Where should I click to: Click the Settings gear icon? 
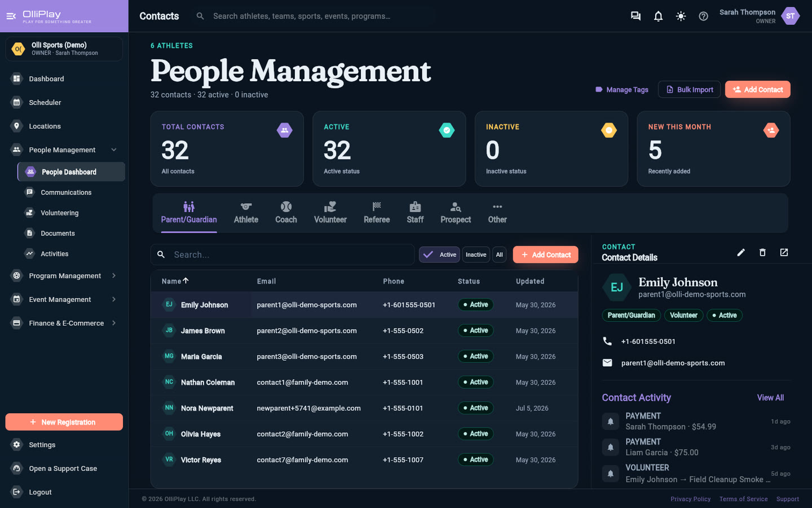click(x=17, y=445)
